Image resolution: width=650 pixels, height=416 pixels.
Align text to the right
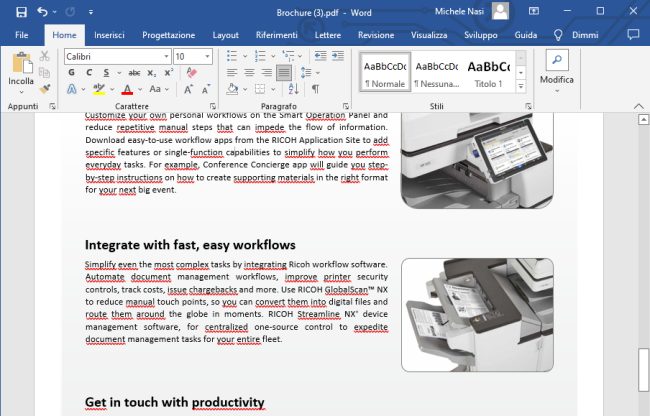(267, 73)
